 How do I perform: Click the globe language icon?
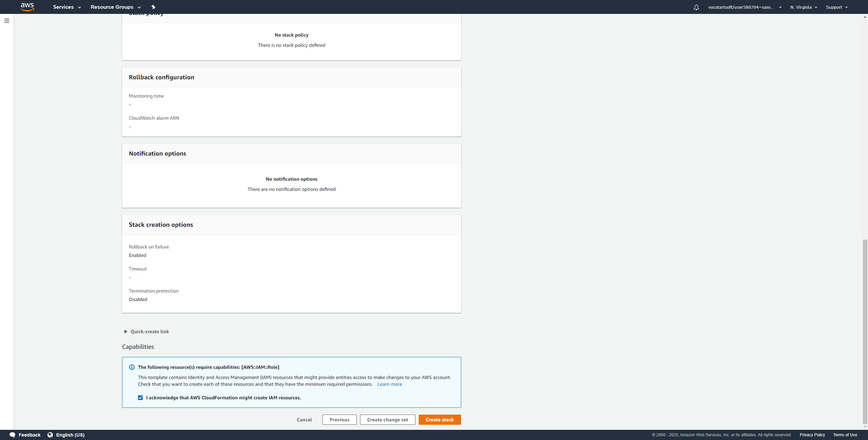pyautogui.click(x=50, y=435)
